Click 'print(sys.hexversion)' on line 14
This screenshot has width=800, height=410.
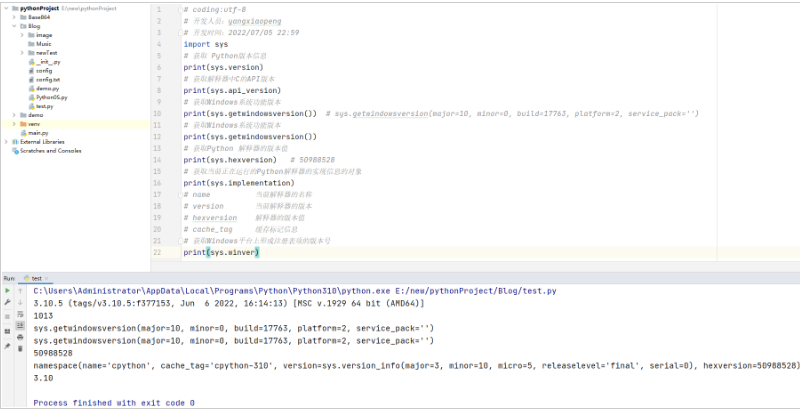click(x=230, y=160)
